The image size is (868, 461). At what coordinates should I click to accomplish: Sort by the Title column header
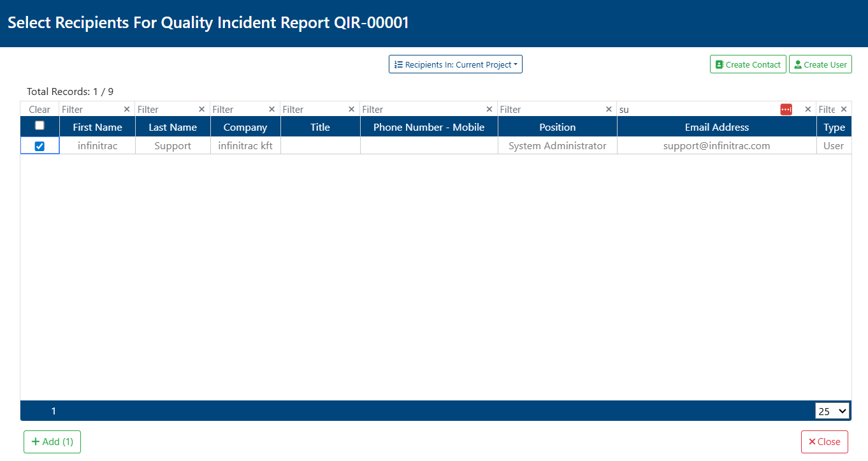pos(321,127)
